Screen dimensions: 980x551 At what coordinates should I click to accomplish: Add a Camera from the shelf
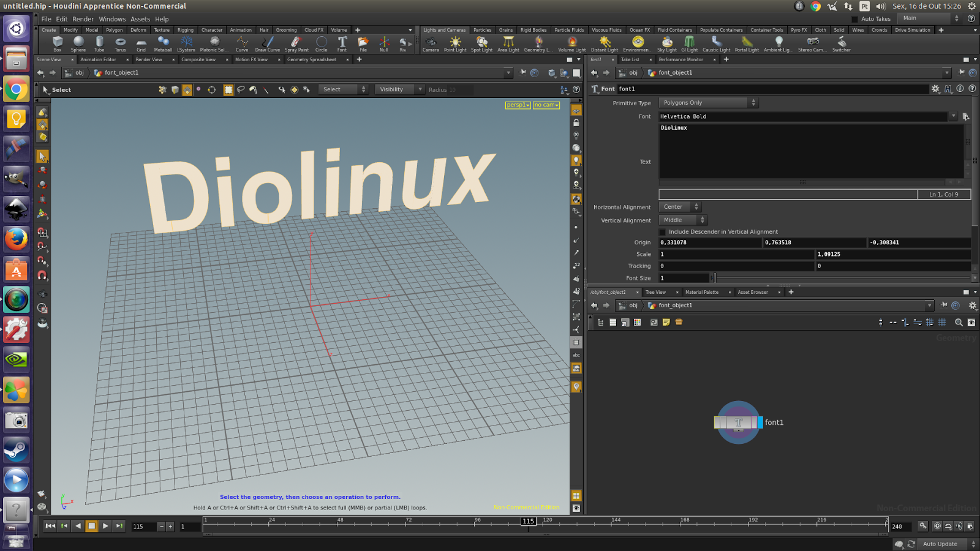pos(431,43)
